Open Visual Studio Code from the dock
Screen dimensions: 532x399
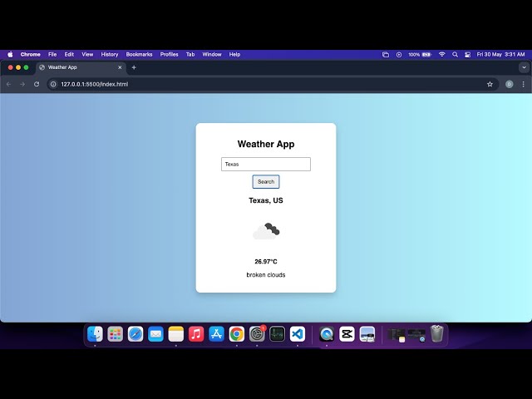coord(298,334)
